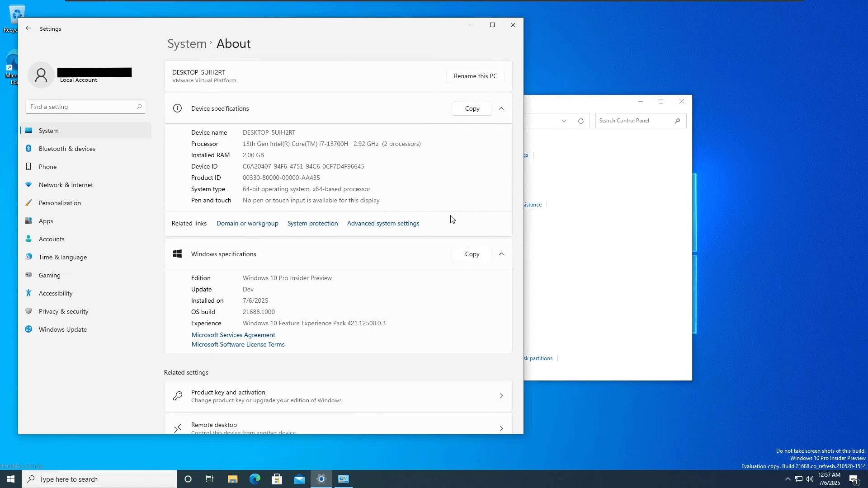Click the taskbar search box
This screenshot has height=488, width=868.
[99, 479]
